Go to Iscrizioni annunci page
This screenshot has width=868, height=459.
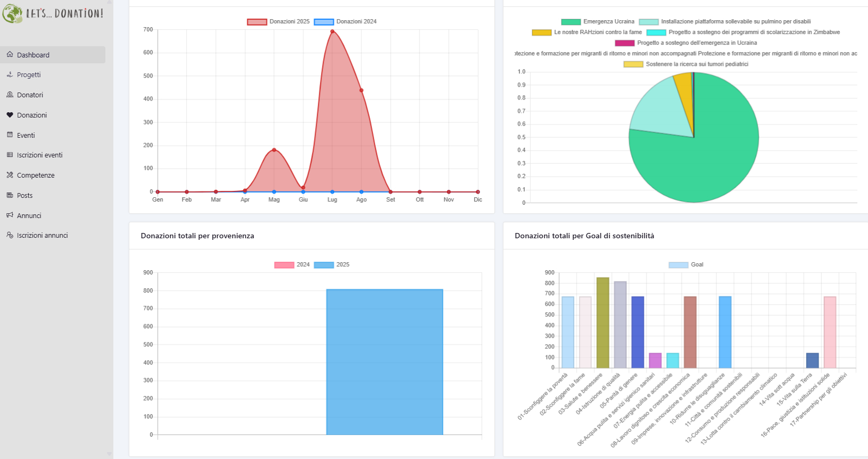[42, 236]
